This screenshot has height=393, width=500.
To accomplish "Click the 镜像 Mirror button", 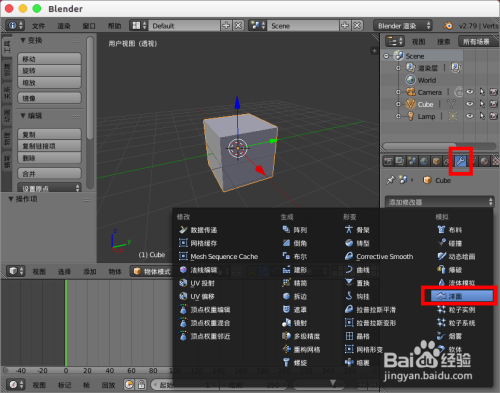I will tap(49, 98).
